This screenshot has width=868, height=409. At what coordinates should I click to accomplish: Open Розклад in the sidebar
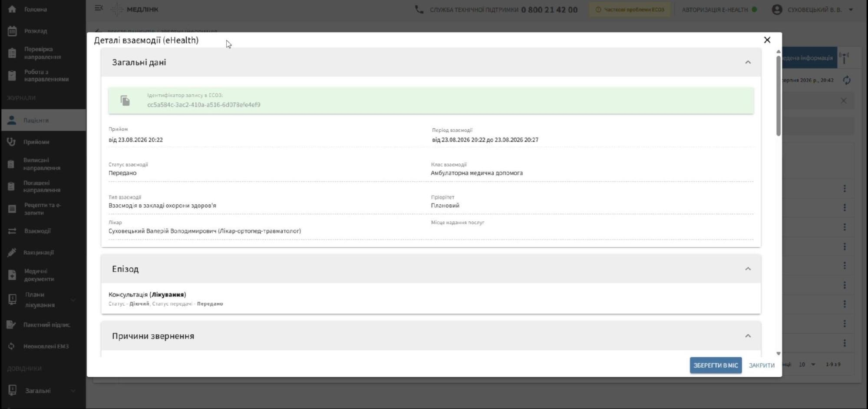coord(36,31)
